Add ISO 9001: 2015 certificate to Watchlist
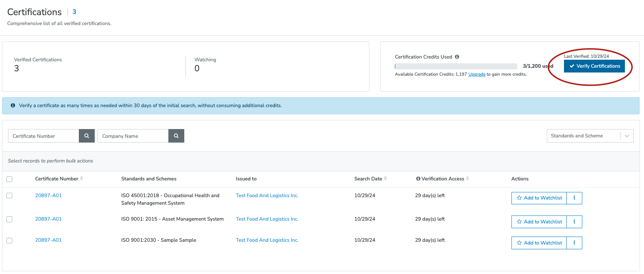This screenshot has width=644, height=274. pos(539,222)
